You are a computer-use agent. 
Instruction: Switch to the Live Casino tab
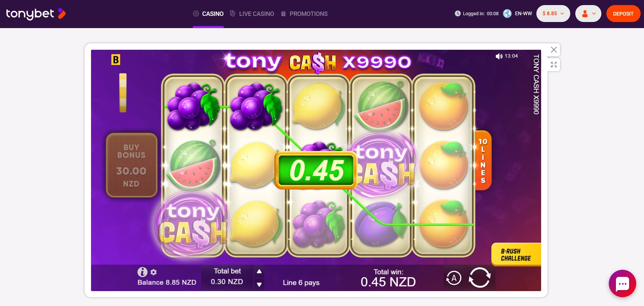click(252, 14)
